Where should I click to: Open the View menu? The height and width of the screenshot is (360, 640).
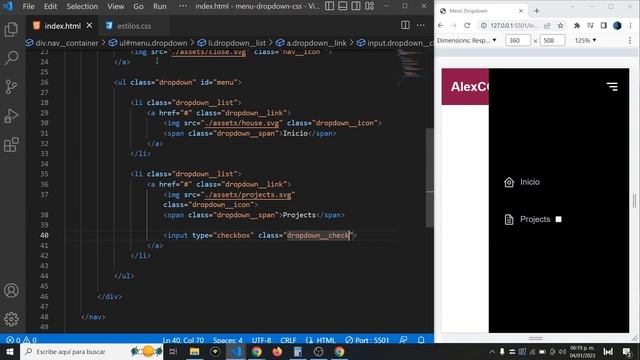(x=116, y=6)
